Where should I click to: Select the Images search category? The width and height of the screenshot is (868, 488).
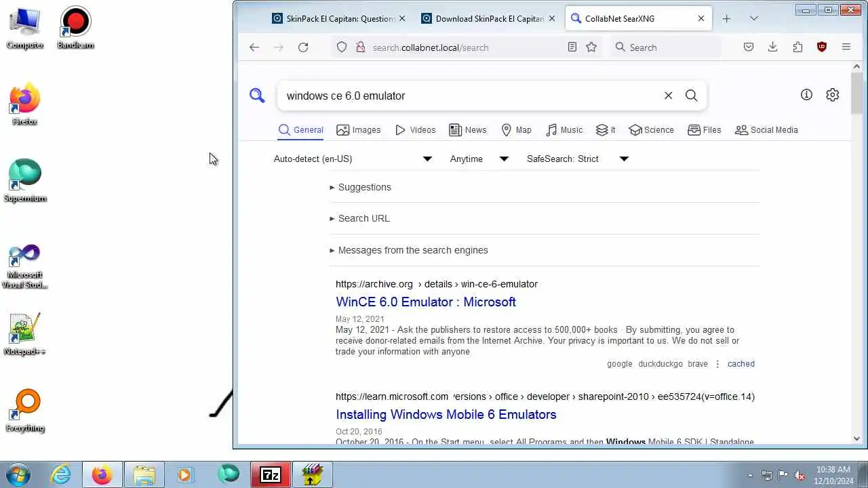(x=359, y=129)
